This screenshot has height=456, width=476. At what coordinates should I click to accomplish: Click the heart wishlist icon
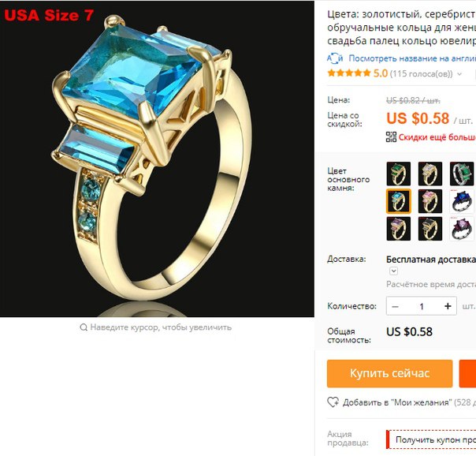333,402
